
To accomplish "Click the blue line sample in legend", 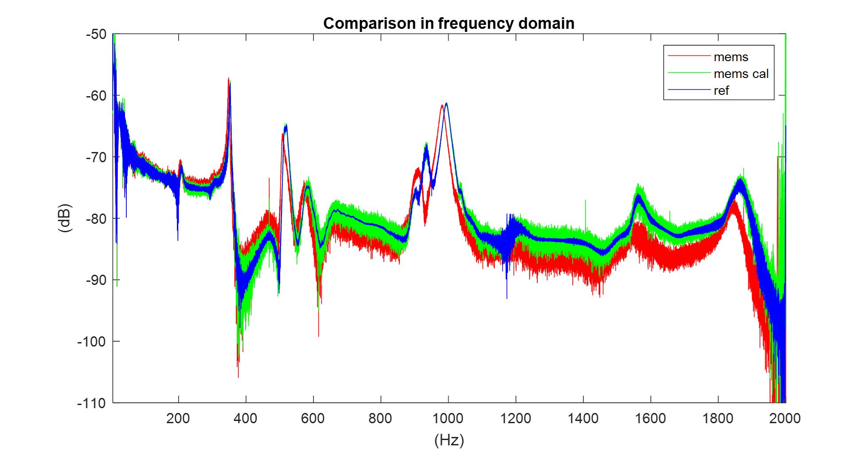I will [689, 90].
